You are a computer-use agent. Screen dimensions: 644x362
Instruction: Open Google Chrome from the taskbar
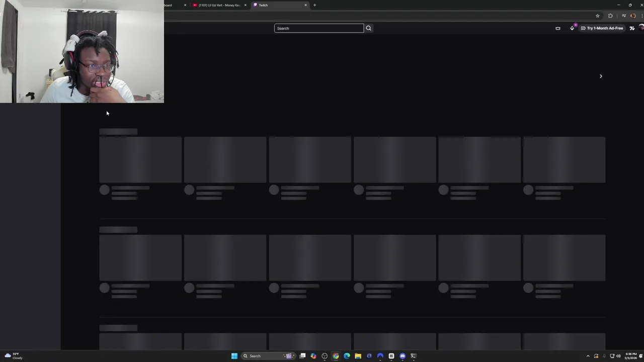point(336,356)
